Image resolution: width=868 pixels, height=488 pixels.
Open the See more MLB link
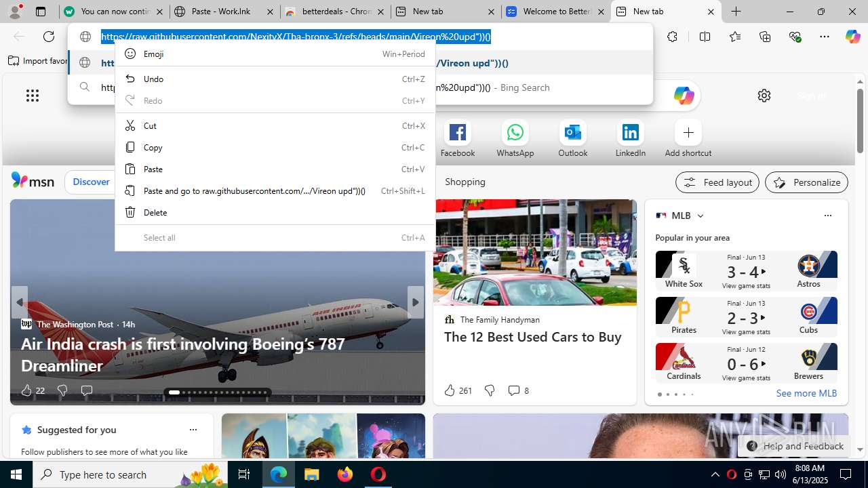click(806, 393)
